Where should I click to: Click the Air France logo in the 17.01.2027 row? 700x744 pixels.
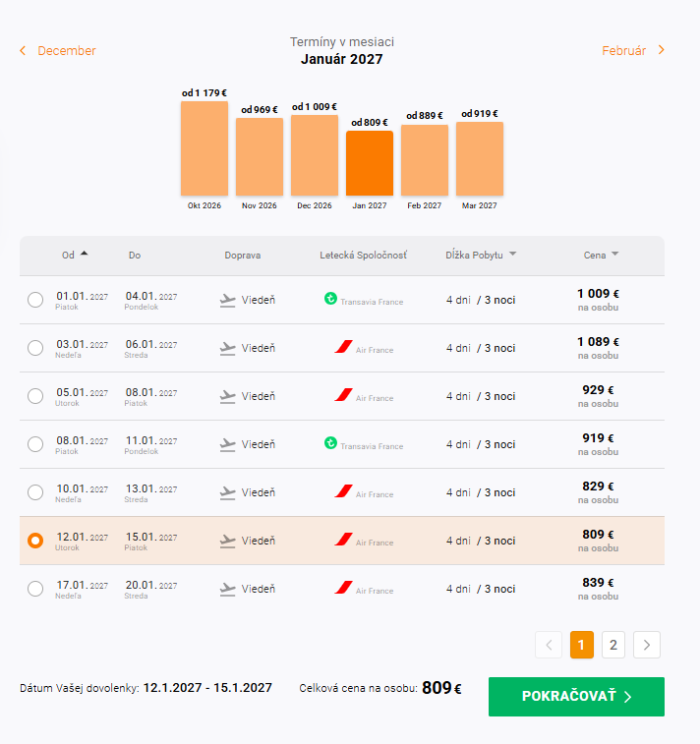tap(343, 588)
